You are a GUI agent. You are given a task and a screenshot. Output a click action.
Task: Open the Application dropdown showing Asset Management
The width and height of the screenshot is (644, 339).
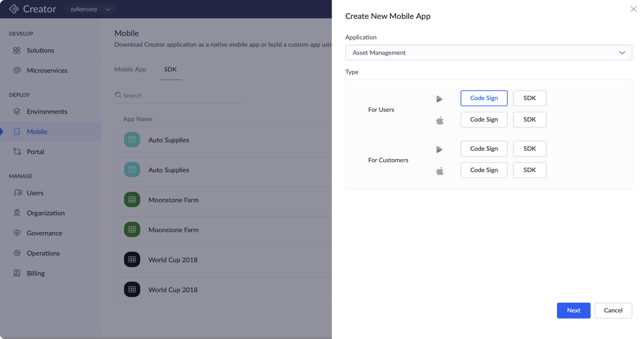[x=488, y=53]
